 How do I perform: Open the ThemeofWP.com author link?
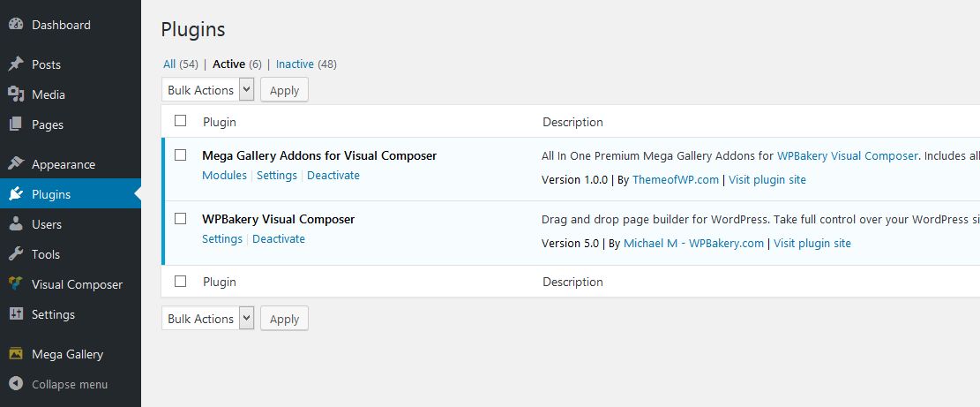point(676,180)
